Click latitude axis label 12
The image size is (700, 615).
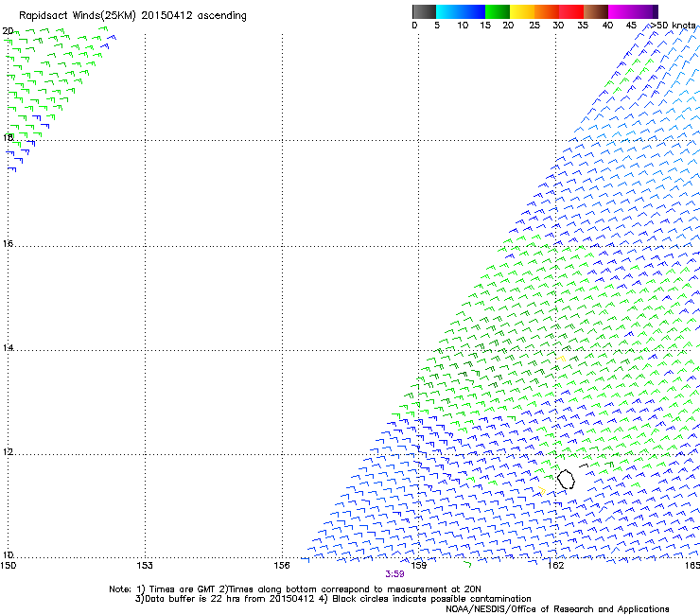tap(8, 451)
